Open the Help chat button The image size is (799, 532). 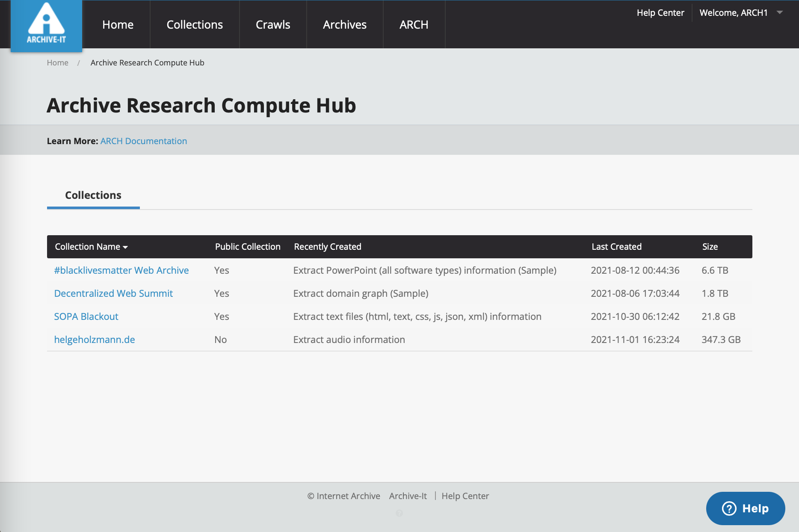[x=745, y=508]
